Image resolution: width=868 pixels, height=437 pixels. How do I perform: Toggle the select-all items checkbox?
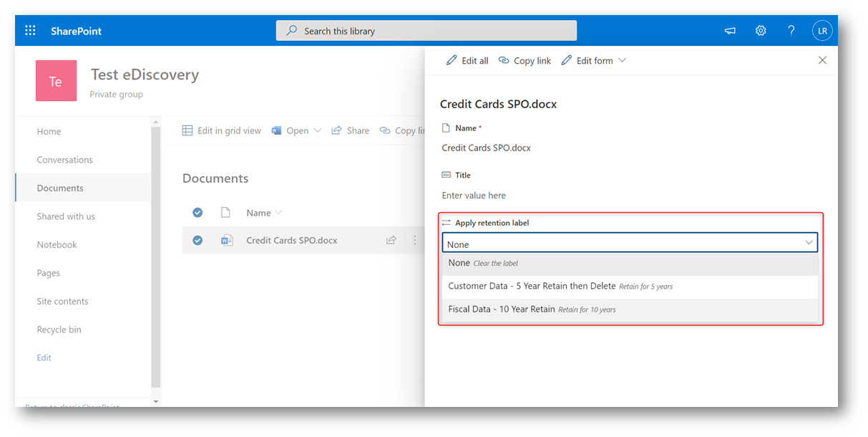pos(198,213)
